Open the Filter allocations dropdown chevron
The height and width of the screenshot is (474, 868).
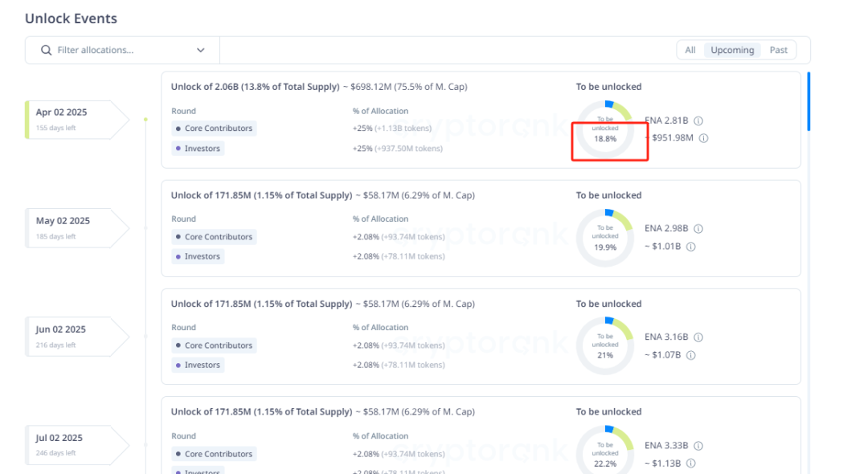click(200, 51)
